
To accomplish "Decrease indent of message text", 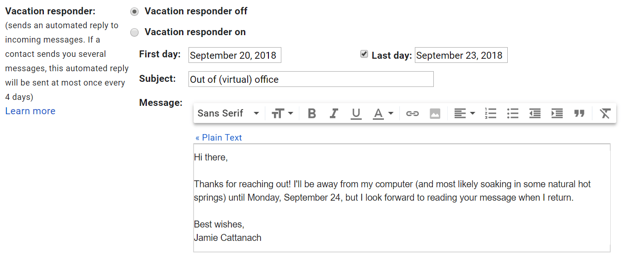I will pos(535,113).
